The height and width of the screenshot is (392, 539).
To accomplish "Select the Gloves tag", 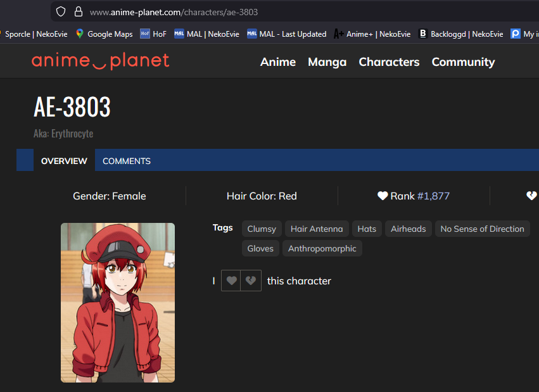I will [x=260, y=248].
